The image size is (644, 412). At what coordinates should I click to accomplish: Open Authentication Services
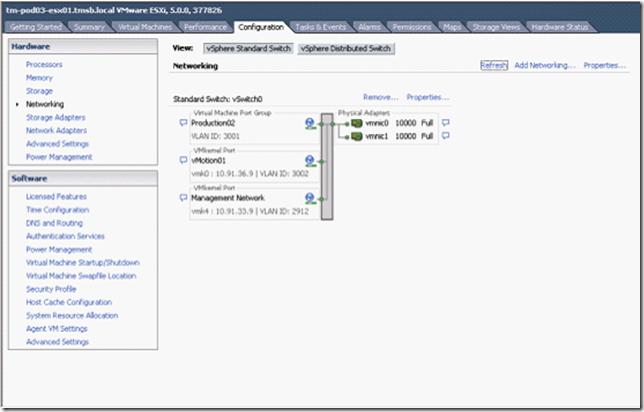[65, 236]
